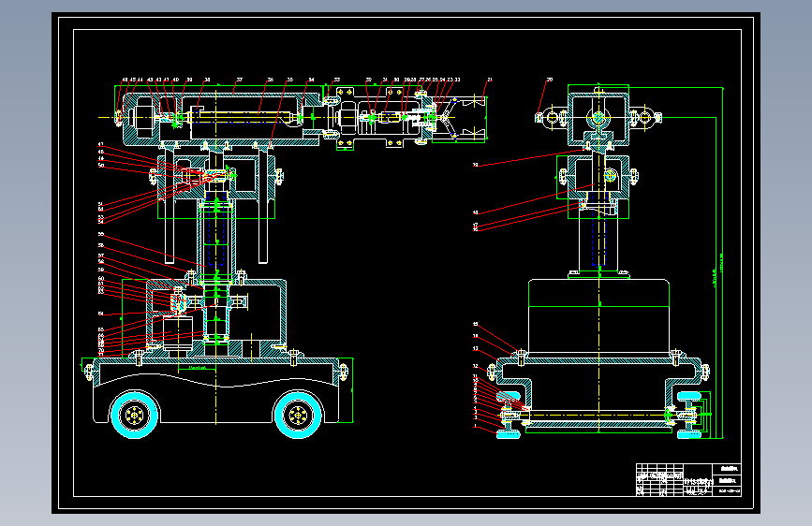Click the title block table in drawing corner

tap(688, 480)
